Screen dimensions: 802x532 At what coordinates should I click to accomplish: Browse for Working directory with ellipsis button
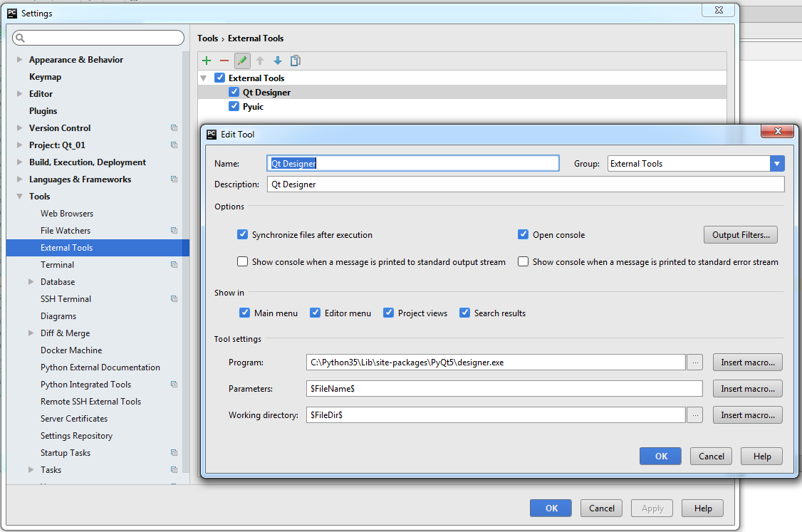click(694, 415)
